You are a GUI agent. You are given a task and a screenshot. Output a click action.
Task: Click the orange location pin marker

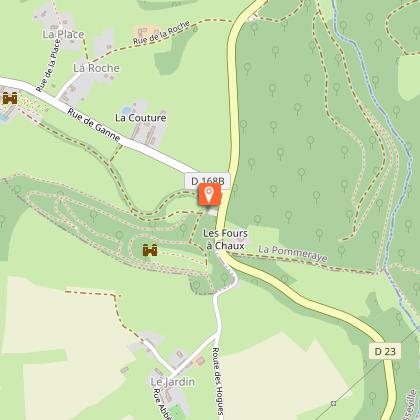210,194
